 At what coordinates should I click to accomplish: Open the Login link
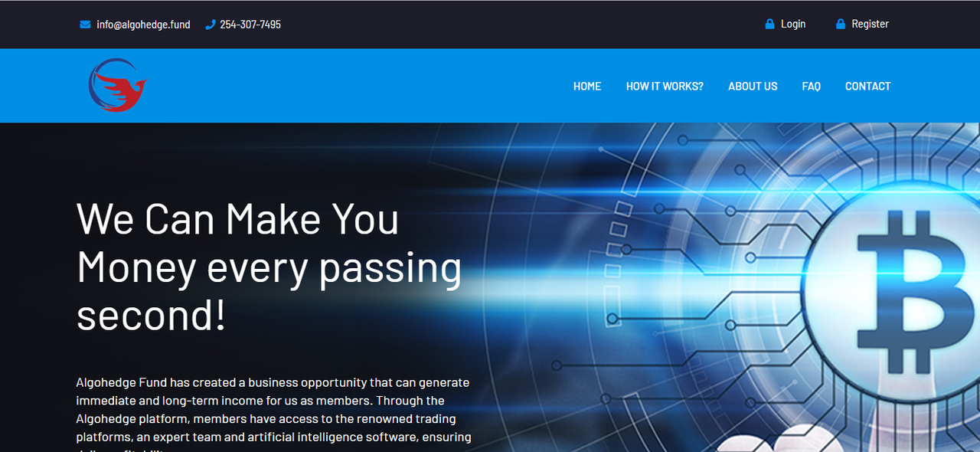(x=793, y=24)
